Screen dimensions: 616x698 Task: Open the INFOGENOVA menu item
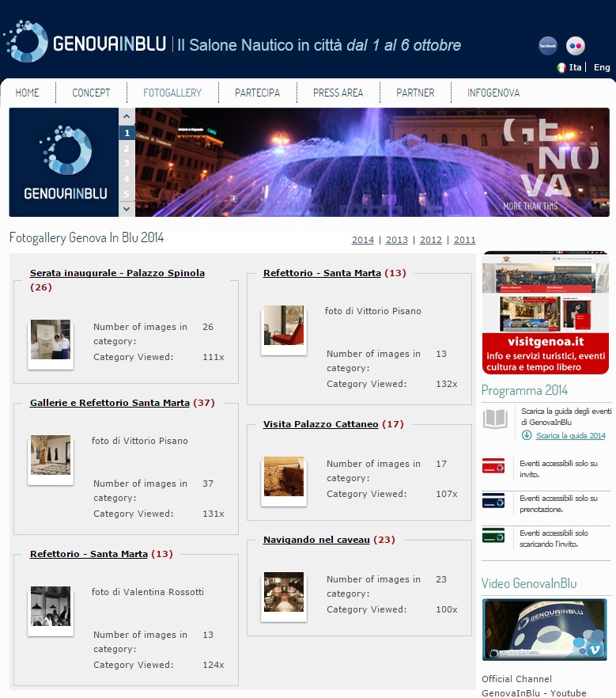493,93
